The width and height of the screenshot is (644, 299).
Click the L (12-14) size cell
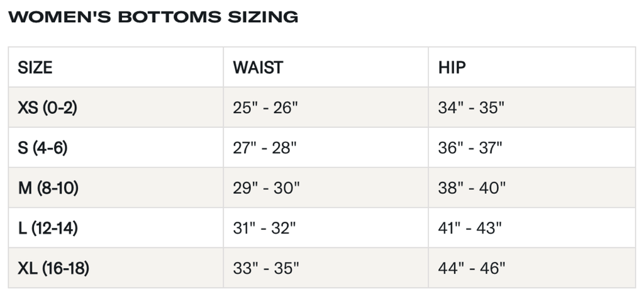tap(48, 228)
